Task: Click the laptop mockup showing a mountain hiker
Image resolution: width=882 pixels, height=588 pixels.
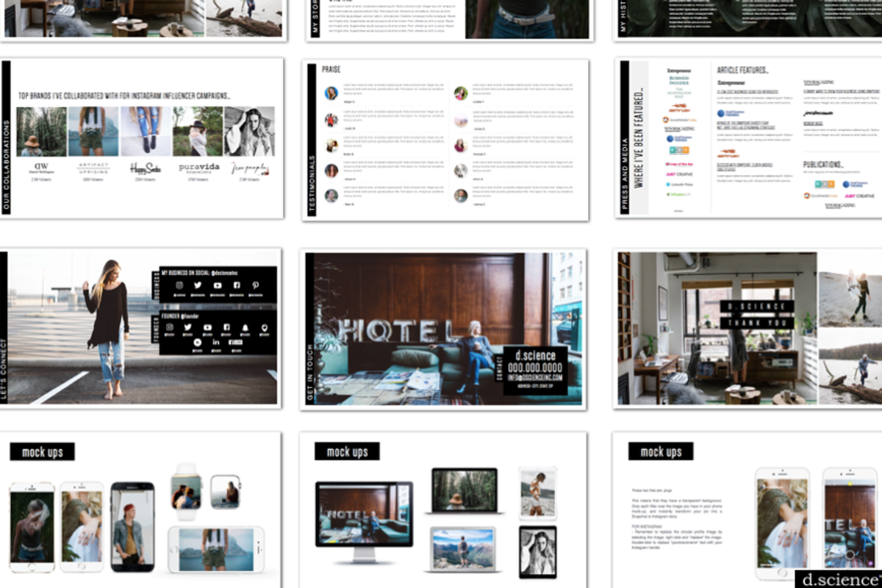Action: point(465,551)
